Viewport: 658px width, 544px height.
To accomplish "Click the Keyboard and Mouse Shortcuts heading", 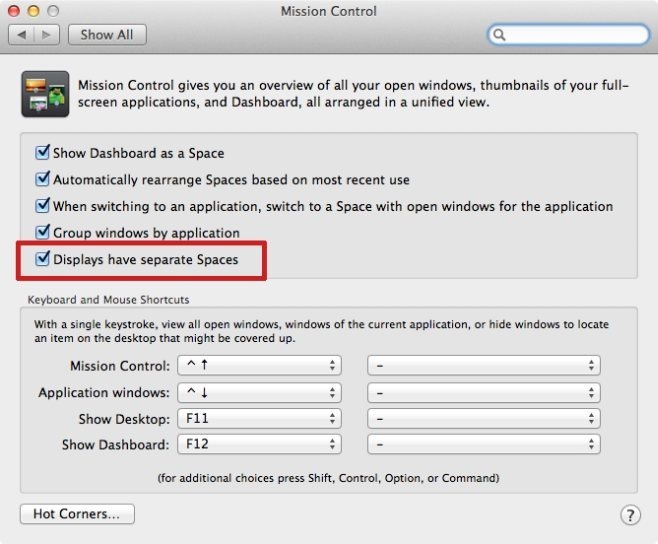I will click(108, 300).
